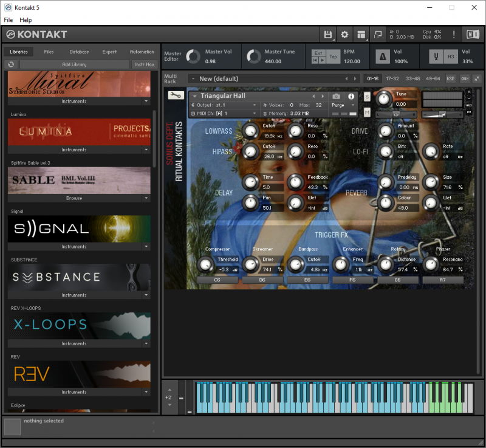Open the New (default) multi menu arrow
486x448 pixels.
193,79
